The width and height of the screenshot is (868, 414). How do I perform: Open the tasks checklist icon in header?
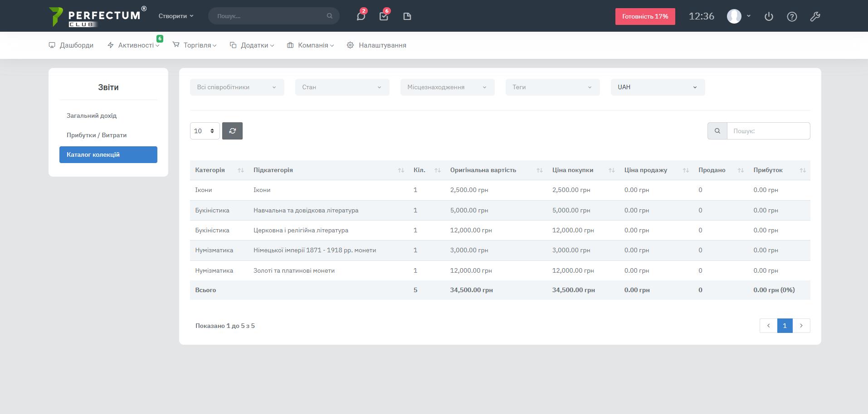click(384, 16)
